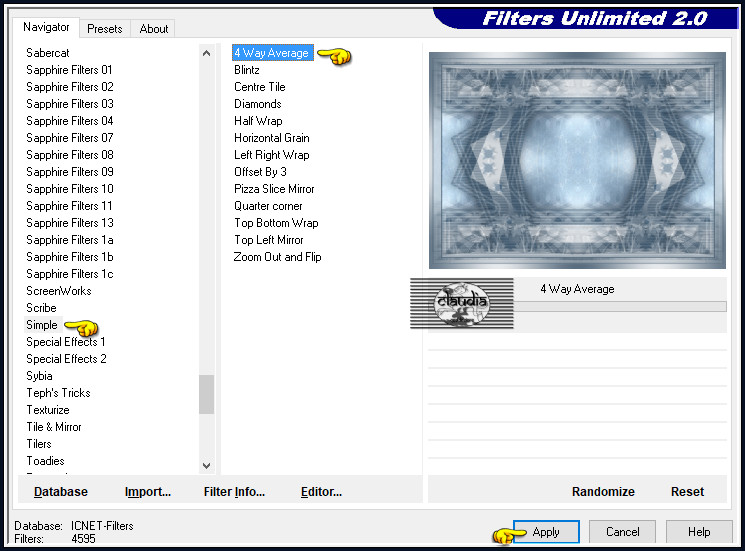
Task: Select the Scribe category
Action: pyautogui.click(x=41, y=308)
